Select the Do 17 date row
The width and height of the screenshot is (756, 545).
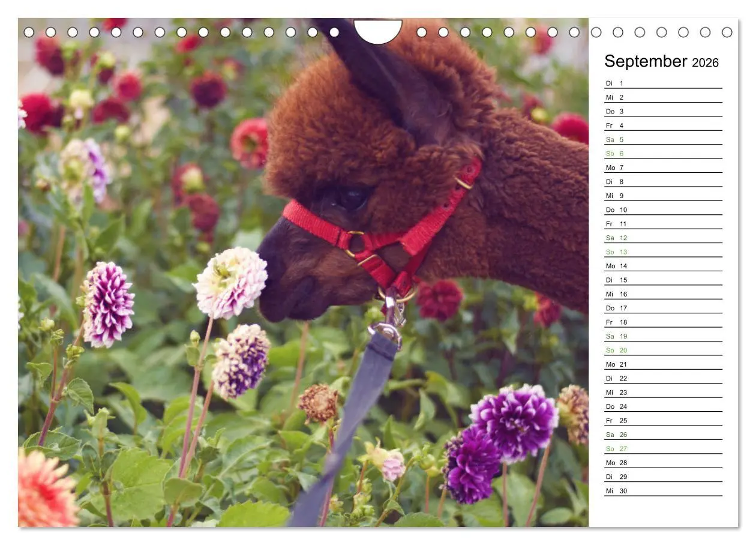(663, 307)
